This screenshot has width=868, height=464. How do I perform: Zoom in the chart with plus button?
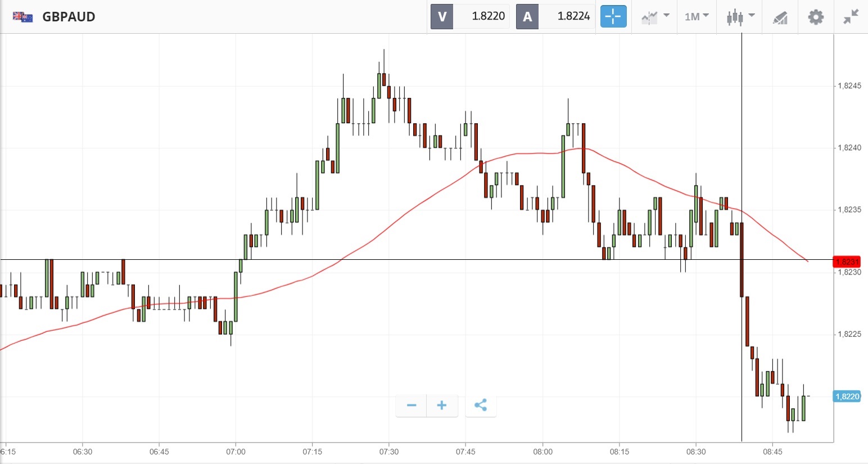click(x=442, y=405)
